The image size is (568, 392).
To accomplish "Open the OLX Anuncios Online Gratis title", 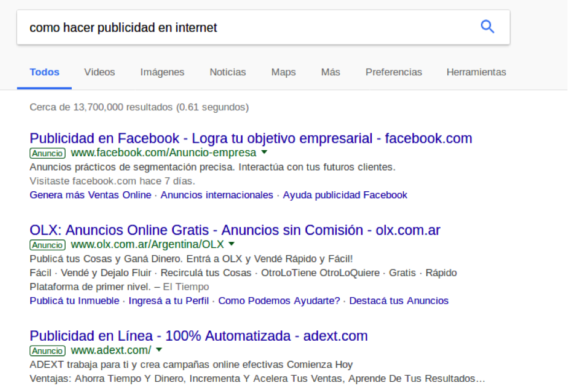I will 235,230.
